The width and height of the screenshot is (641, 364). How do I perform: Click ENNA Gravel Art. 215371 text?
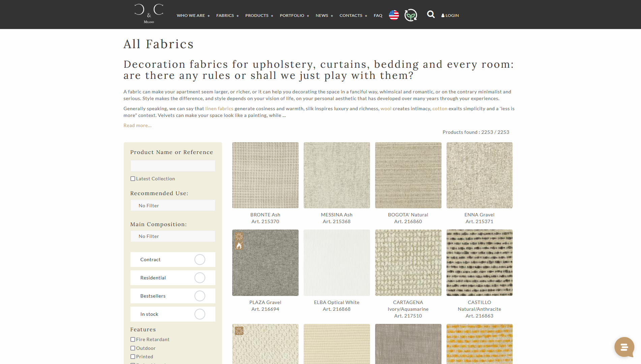(x=480, y=218)
